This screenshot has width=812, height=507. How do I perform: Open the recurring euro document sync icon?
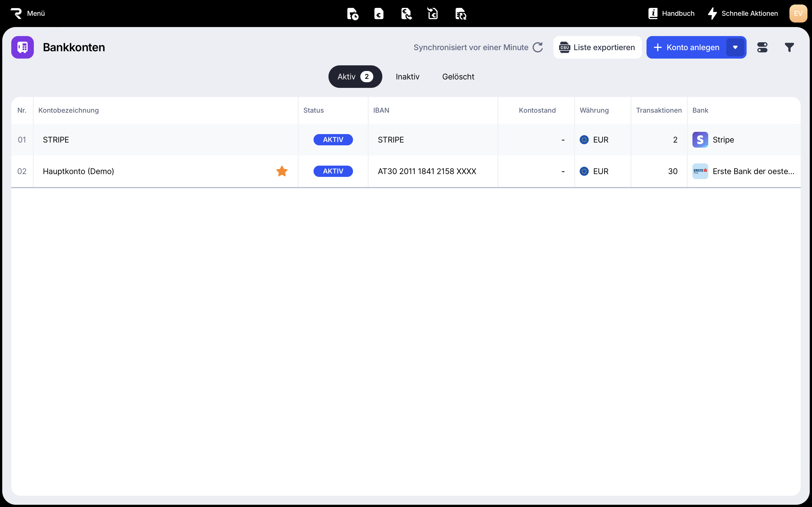(x=461, y=14)
